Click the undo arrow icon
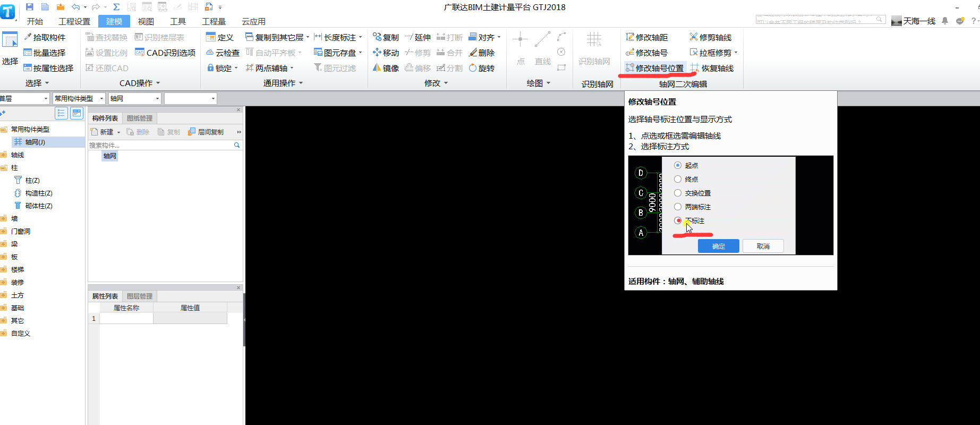 point(75,7)
